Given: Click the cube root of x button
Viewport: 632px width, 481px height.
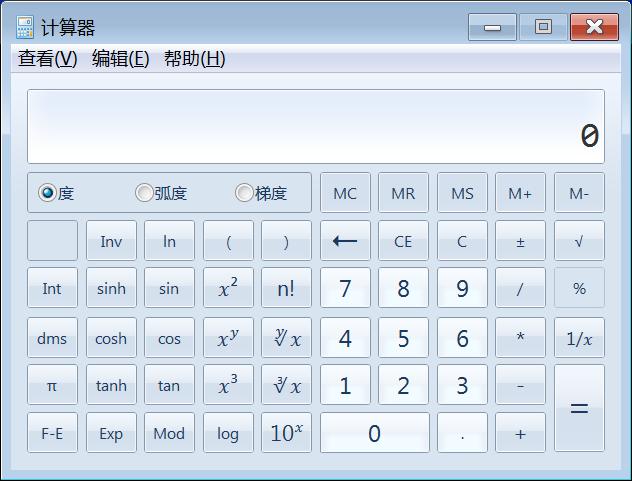Looking at the screenshot, I should [x=286, y=385].
